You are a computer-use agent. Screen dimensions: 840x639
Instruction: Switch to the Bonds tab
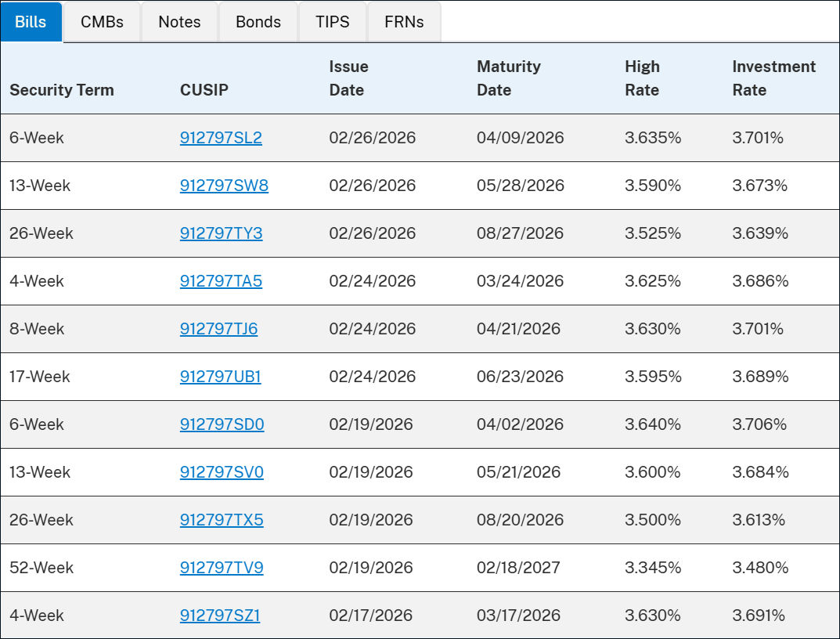click(x=258, y=22)
